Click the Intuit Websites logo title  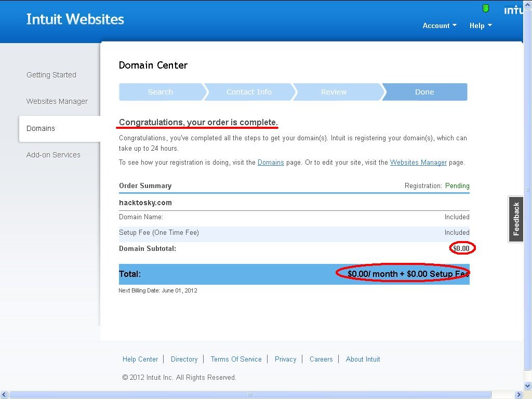click(75, 19)
